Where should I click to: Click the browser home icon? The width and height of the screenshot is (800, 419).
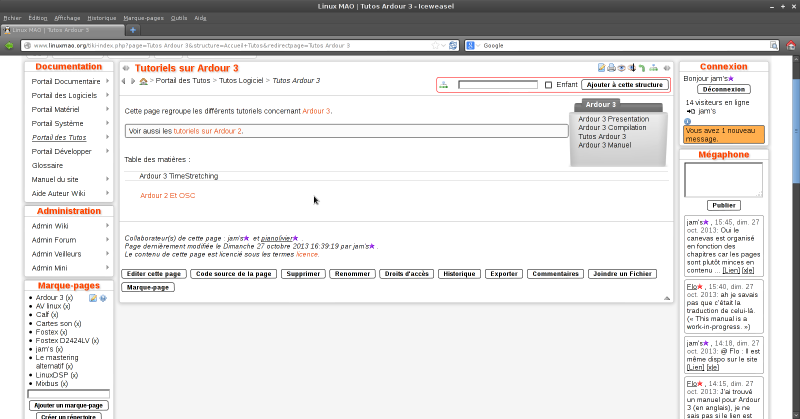point(791,45)
